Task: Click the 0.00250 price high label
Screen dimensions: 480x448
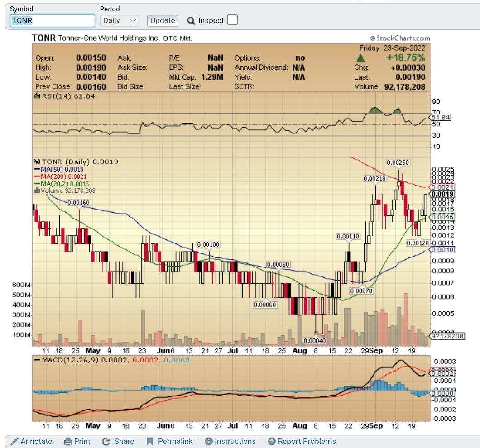Action: (398, 162)
